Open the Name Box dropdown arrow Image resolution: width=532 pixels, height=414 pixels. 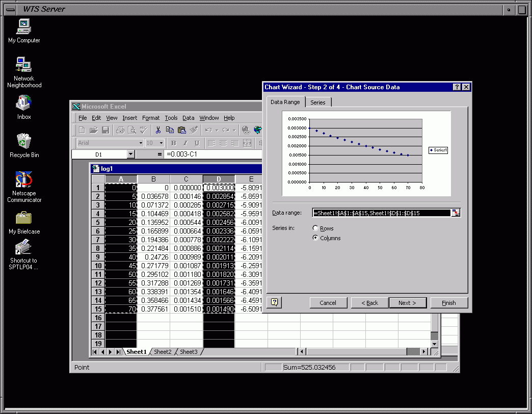[x=130, y=154]
